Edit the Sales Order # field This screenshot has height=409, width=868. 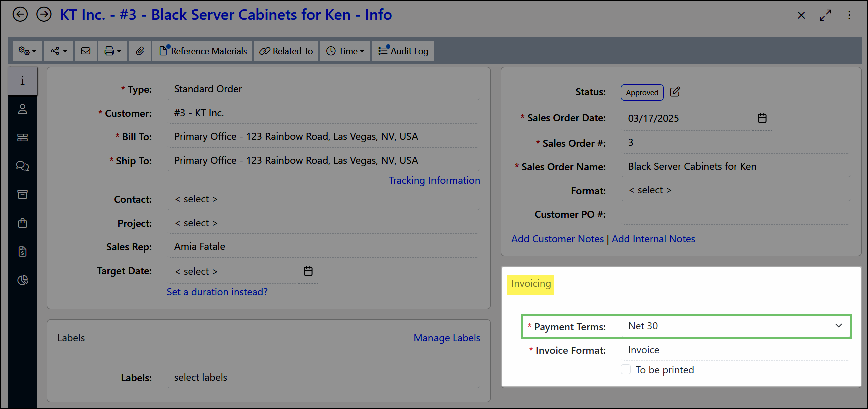pyautogui.click(x=736, y=143)
